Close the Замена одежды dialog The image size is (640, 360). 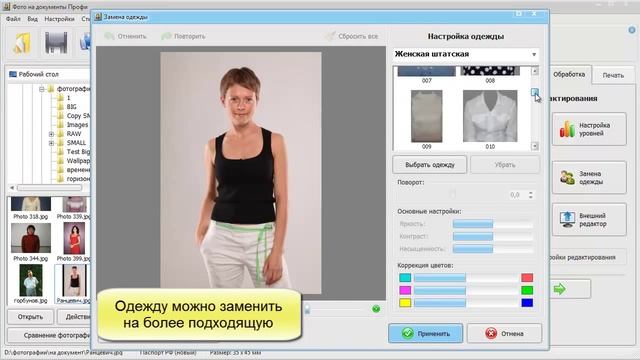pos(534,13)
